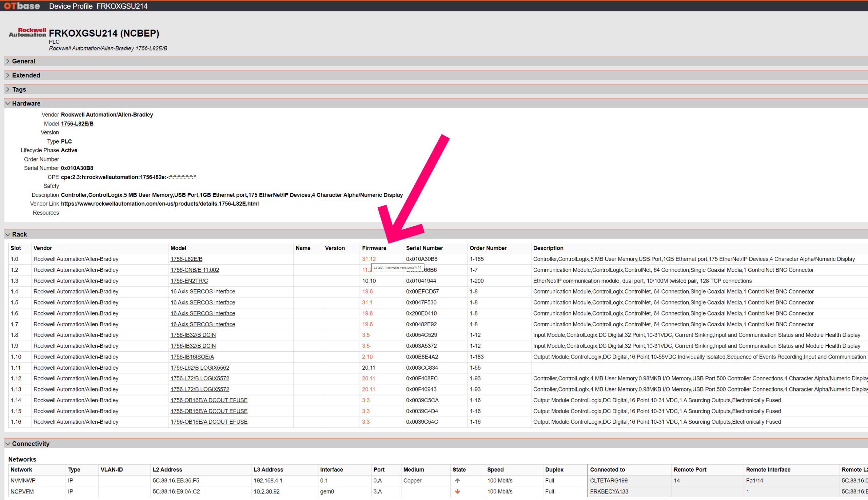Click the CPE string in Hardware section

click(129, 177)
